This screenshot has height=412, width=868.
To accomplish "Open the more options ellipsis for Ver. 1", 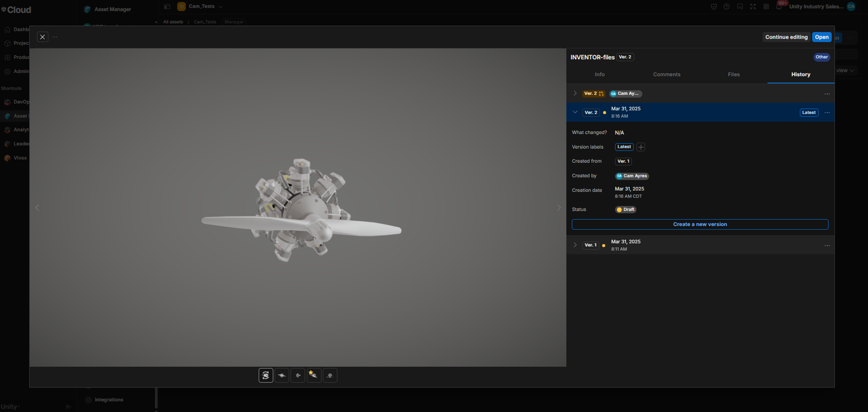I will [827, 246].
